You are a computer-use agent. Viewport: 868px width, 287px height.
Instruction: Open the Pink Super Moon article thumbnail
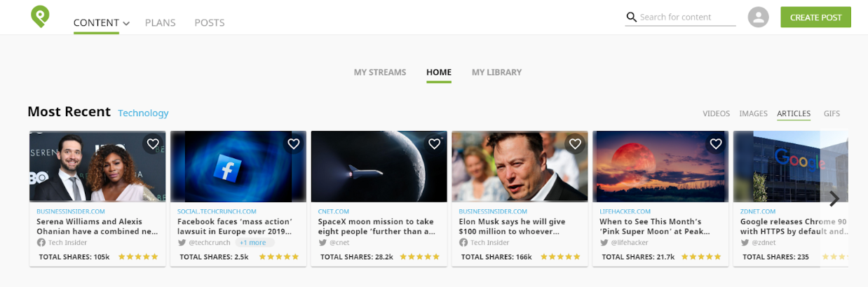pos(660,167)
